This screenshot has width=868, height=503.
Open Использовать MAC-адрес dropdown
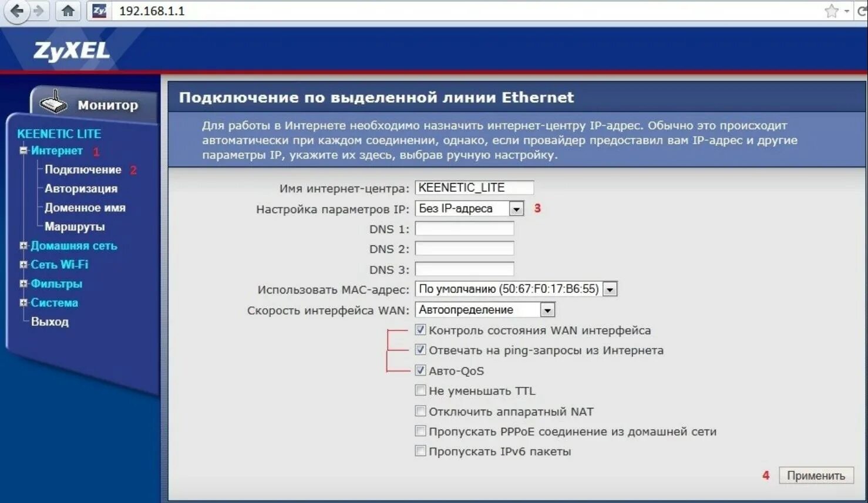516,289
